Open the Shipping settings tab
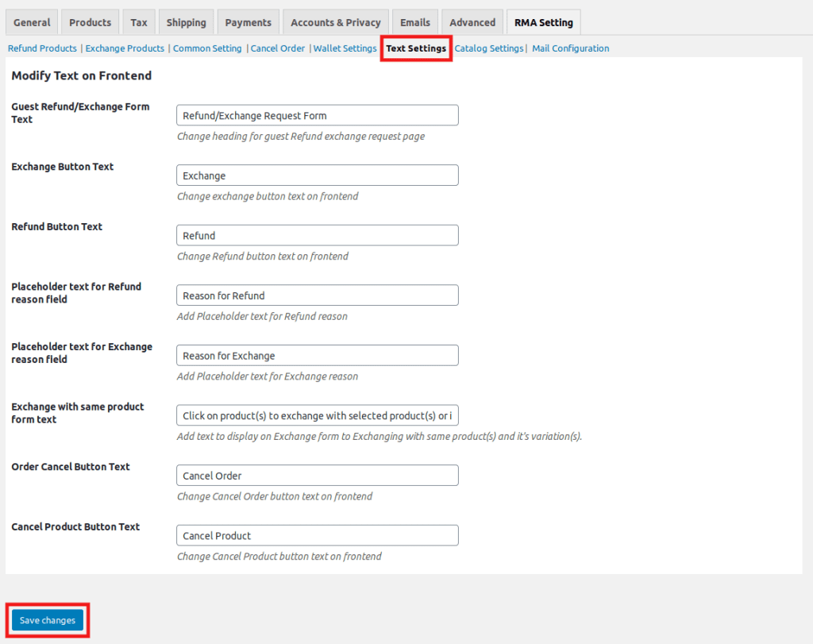 pos(186,21)
